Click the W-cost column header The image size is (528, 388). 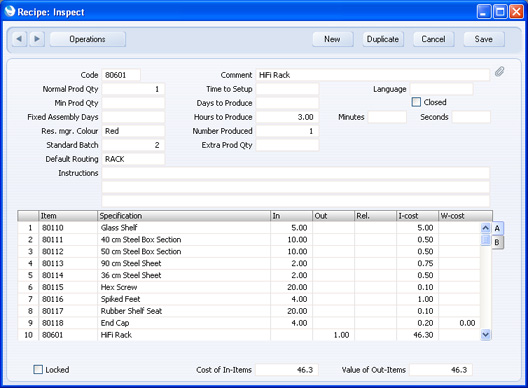tap(465, 216)
